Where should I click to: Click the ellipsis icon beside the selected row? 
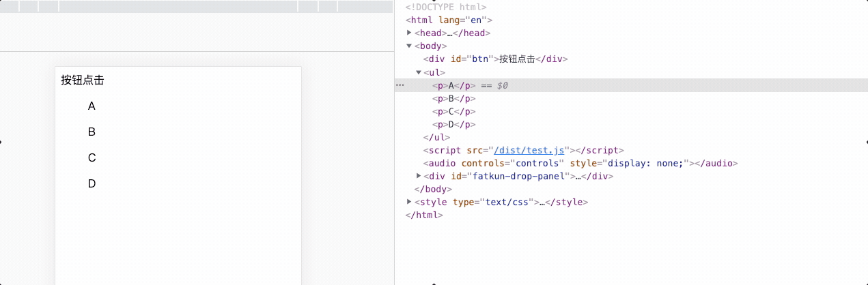(400, 85)
